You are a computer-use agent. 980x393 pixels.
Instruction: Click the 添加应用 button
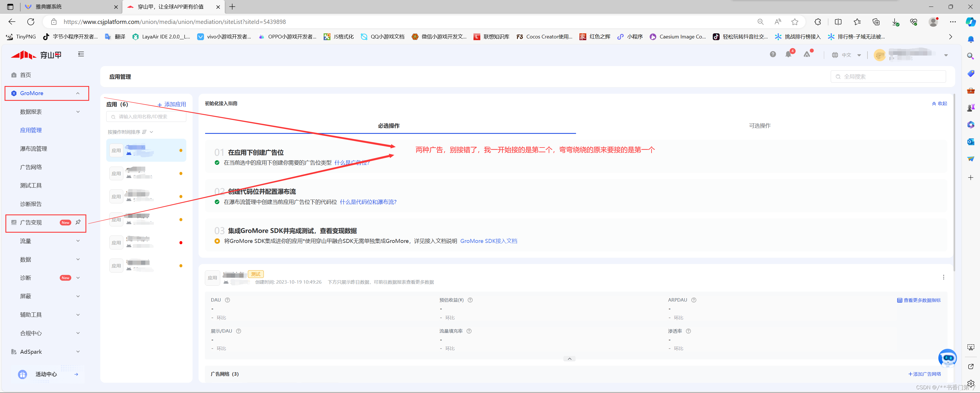click(x=172, y=104)
